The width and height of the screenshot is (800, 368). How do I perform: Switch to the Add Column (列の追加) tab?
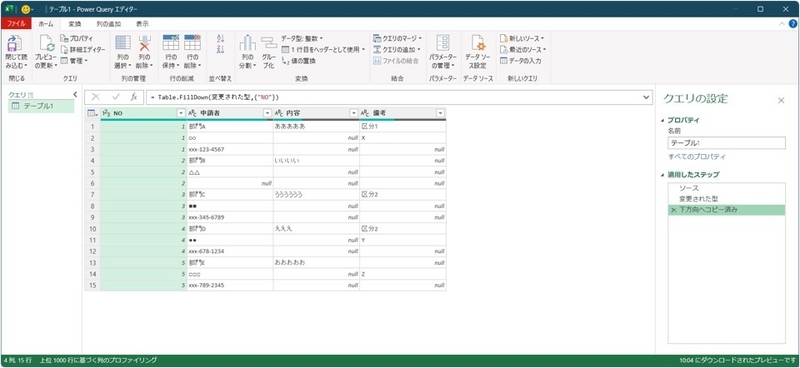click(109, 23)
